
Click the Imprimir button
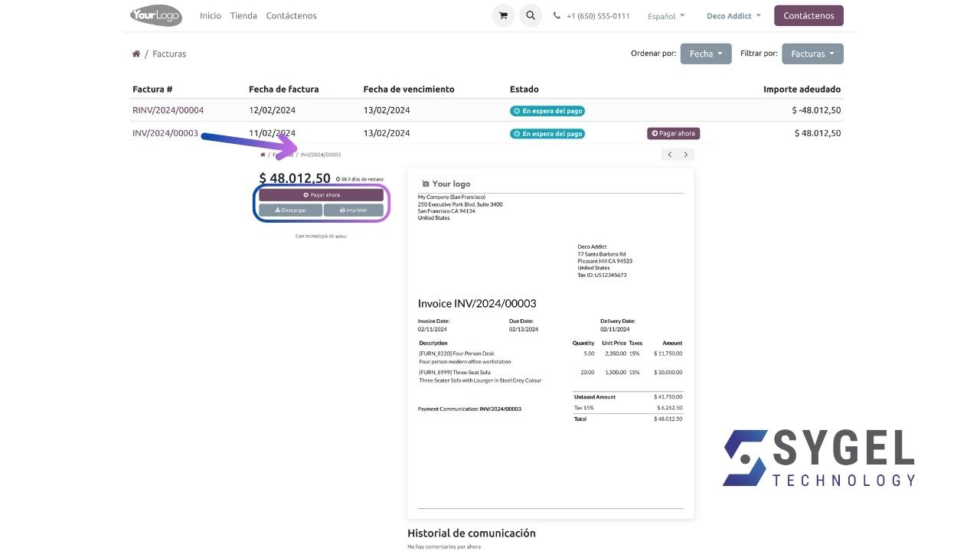353,210
